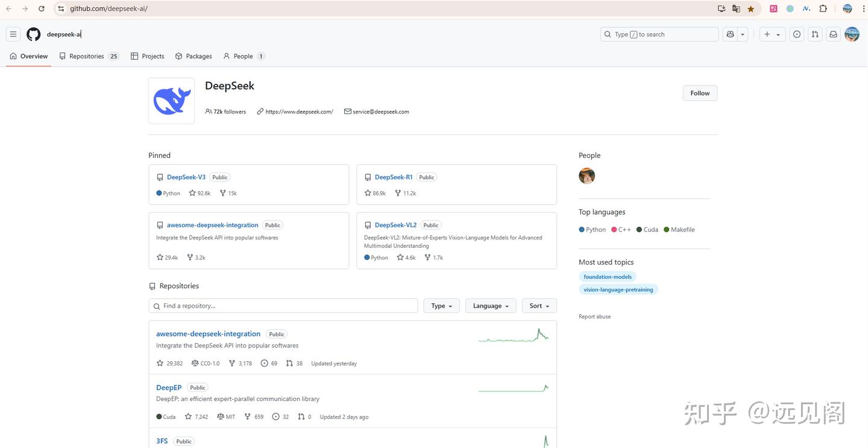Image resolution: width=868 pixels, height=448 pixels.
Task: Filter by C++ in Top languages
Action: coord(621,230)
